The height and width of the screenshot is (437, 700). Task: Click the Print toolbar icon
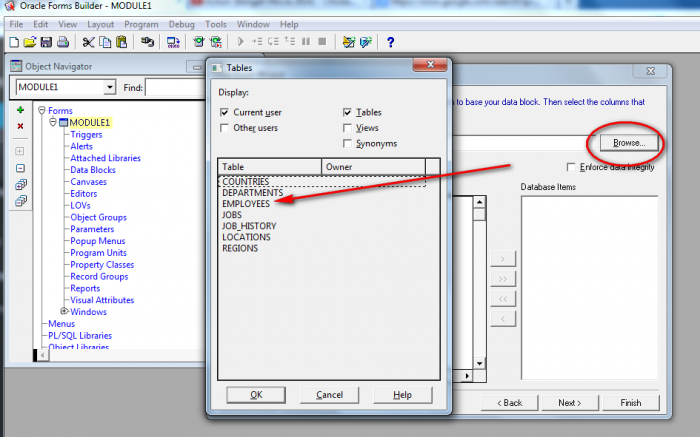(x=62, y=42)
